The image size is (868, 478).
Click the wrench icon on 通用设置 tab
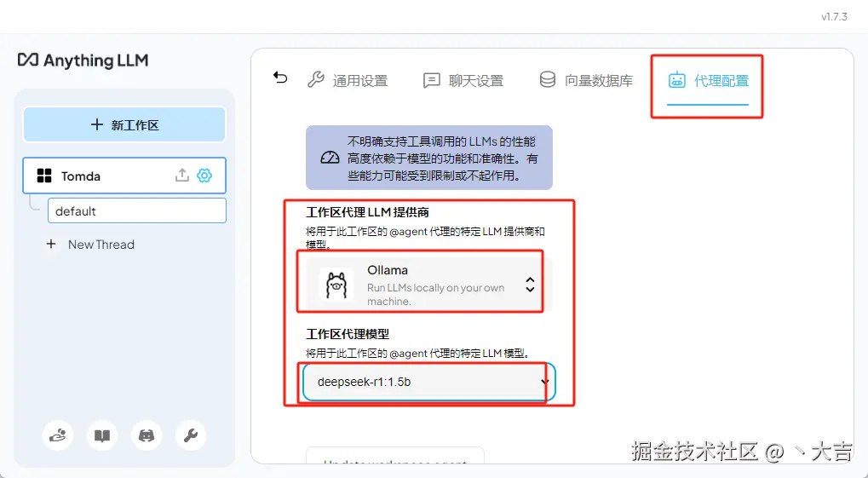(315, 80)
